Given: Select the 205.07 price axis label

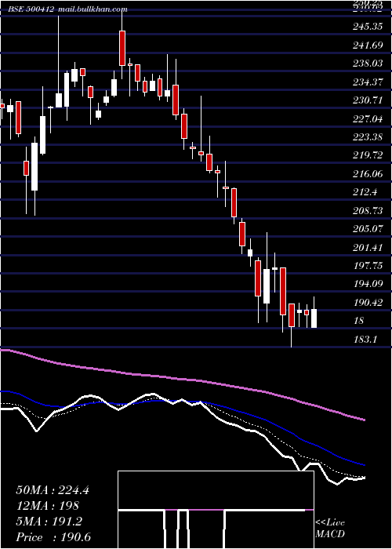Looking at the screenshot, I should pos(367,229).
